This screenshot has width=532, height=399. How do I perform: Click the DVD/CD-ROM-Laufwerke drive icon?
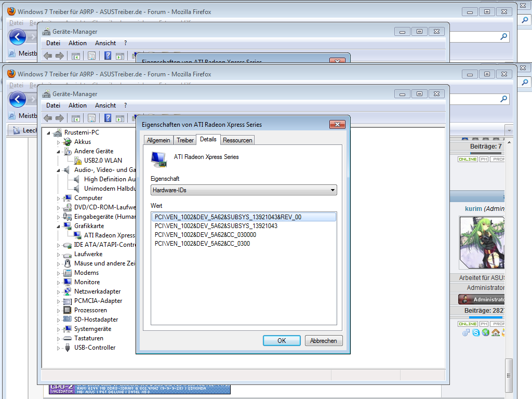pyautogui.click(x=68, y=207)
